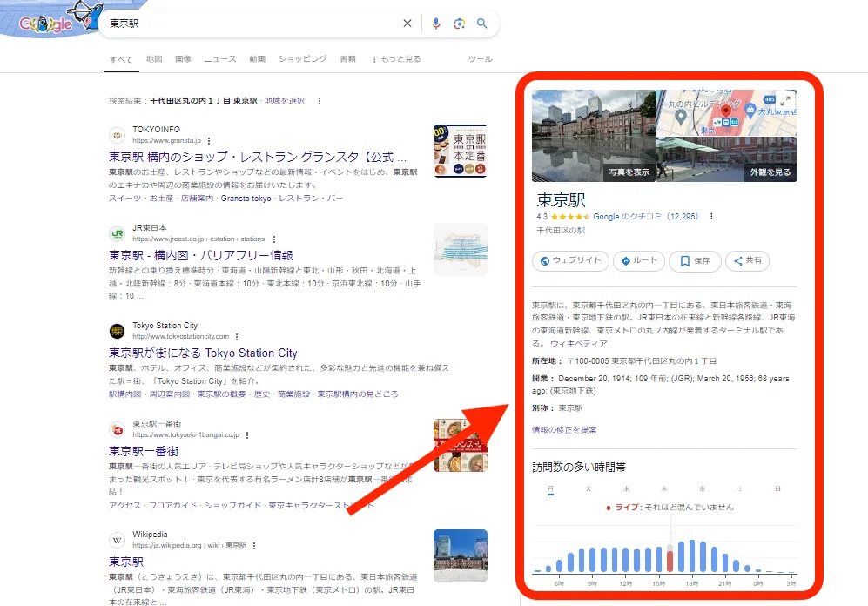Open the Wikipedia station photo thumbnail

pos(460,555)
